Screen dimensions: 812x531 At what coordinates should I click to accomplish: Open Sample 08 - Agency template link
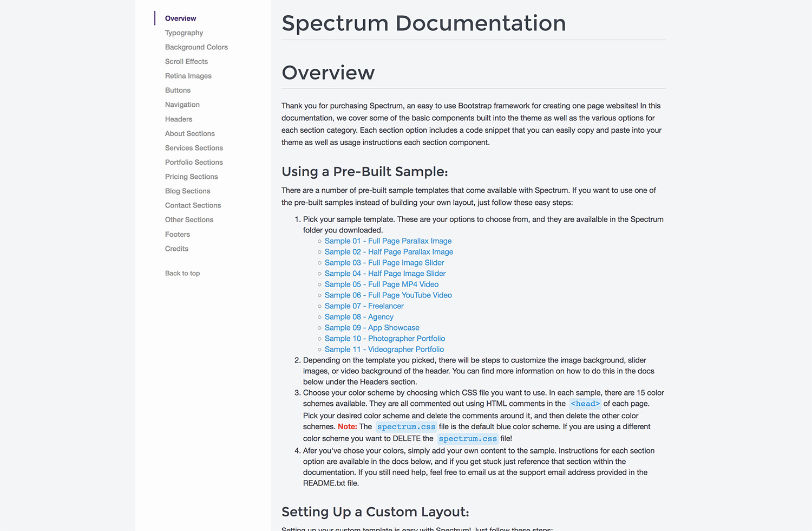click(x=359, y=317)
